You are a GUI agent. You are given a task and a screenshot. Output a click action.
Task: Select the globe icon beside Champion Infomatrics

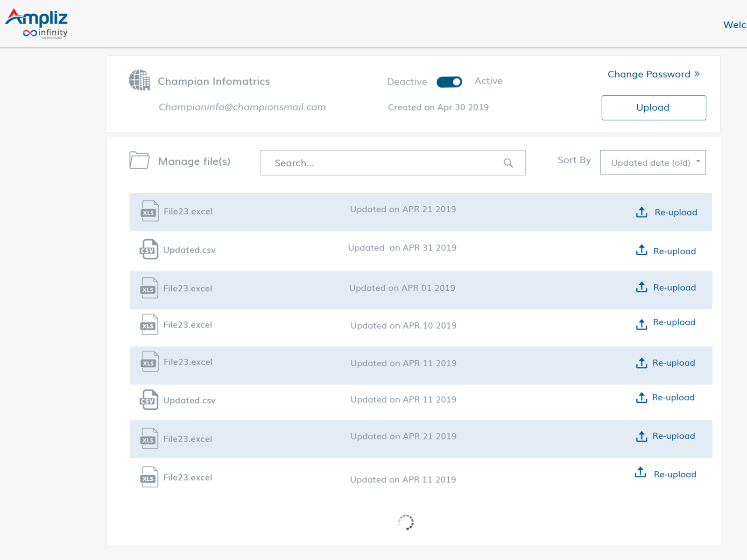(x=139, y=80)
